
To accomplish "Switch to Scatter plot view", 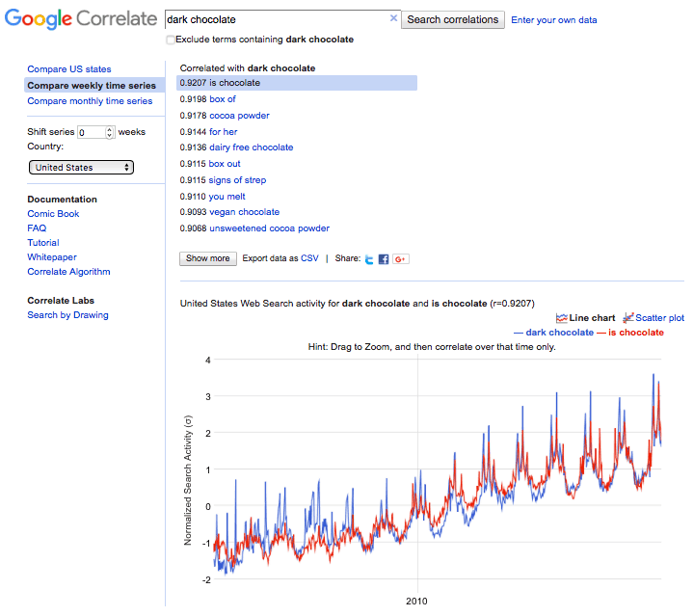I will (653, 318).
